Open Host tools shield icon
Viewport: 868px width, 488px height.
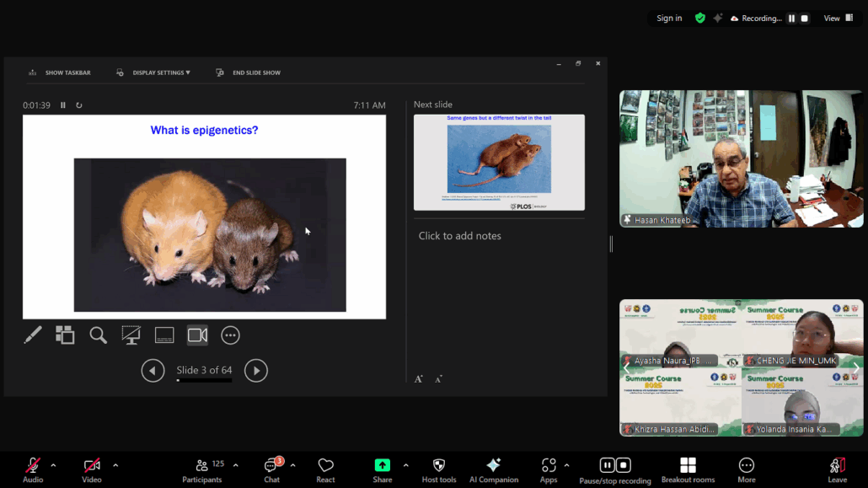[x=438, y=469]
